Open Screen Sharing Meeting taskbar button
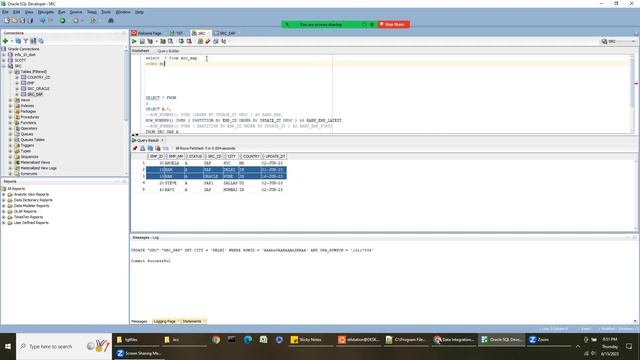This screenshot has width=640, height=360. (140, 353)
